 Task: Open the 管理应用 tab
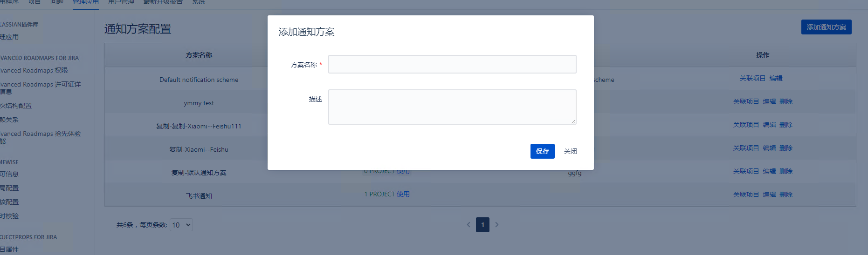pos(86,2)
